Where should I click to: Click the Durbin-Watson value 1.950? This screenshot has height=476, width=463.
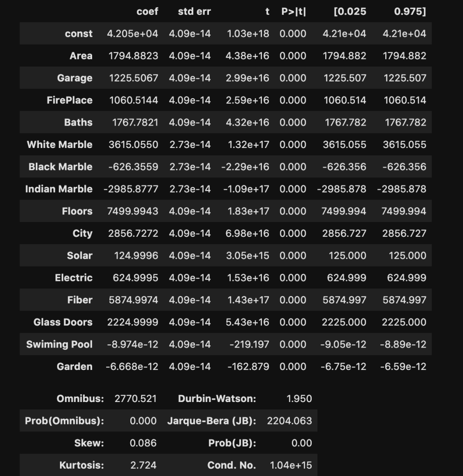pyautogui.click(x=300, y=399)
